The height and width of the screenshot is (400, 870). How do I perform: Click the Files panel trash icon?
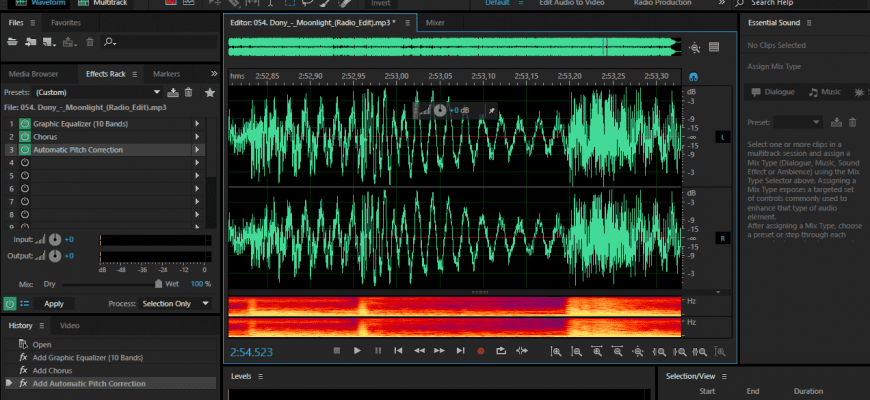pos(90,42)
